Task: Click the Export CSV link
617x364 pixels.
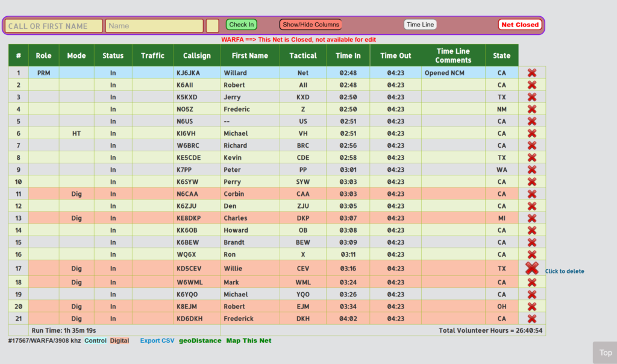Action: pyautogui.click(x=157, y=340)
